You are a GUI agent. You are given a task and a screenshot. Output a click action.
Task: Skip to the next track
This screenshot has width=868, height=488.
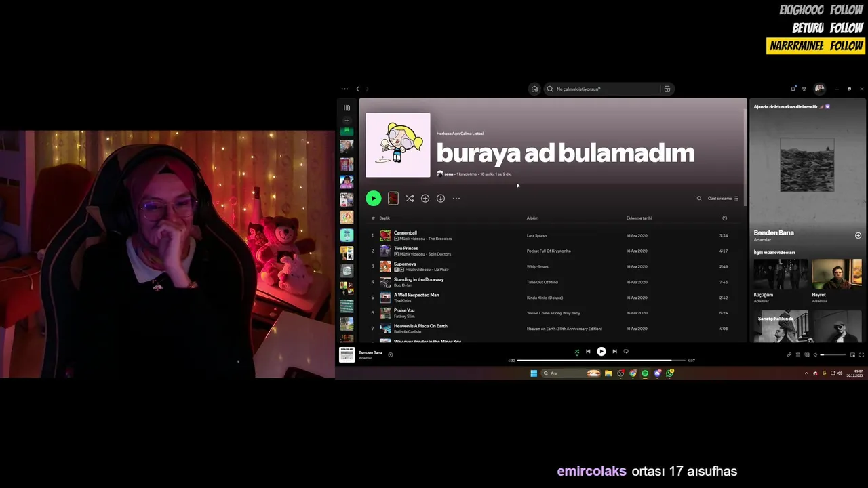[614, 352]
